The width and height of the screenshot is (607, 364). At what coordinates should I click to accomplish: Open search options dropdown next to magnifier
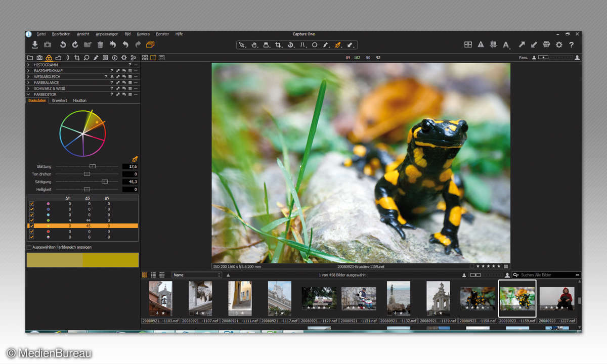516,275
